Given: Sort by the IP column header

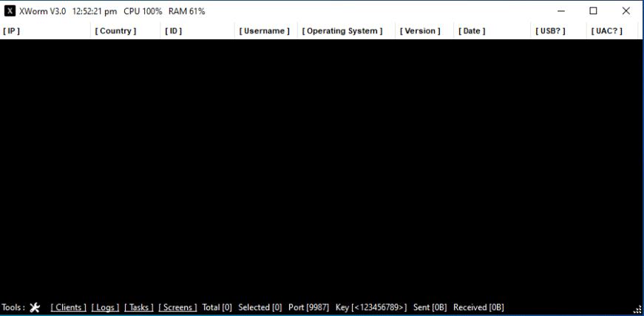Looking at the screenshot, I should 45,31.
